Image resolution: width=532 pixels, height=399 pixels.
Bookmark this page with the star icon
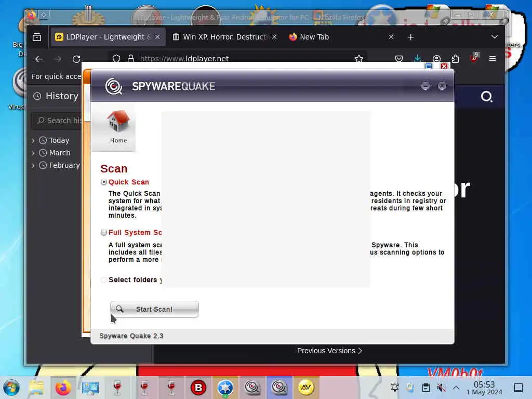[358, 59]
